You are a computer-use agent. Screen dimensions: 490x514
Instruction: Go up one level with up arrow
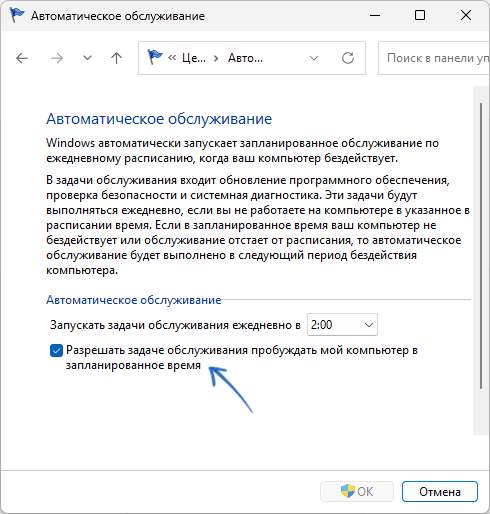coord(116,58)
